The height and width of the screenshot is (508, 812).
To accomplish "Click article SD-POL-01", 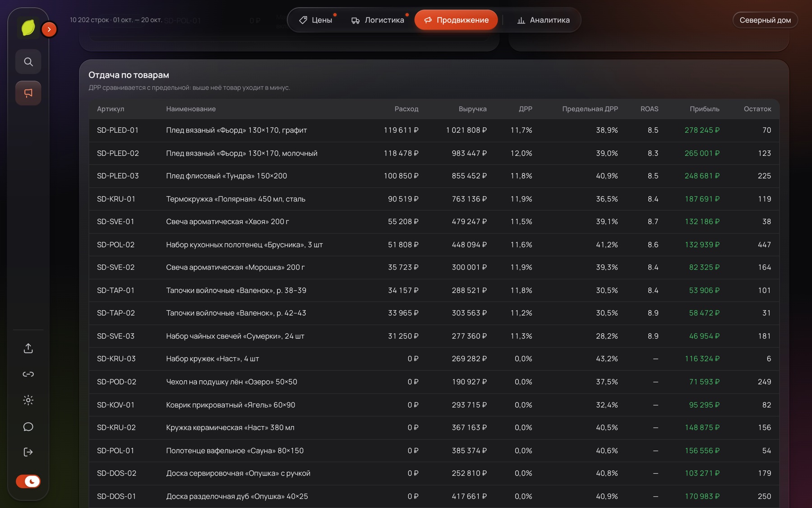I will (115, 451).
